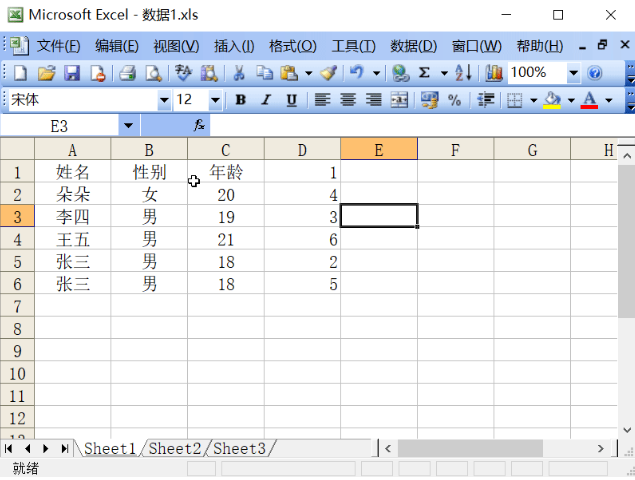The image size is (635, 480).
Task: Click the Sort Ascending icon
Action: [463, 73]
